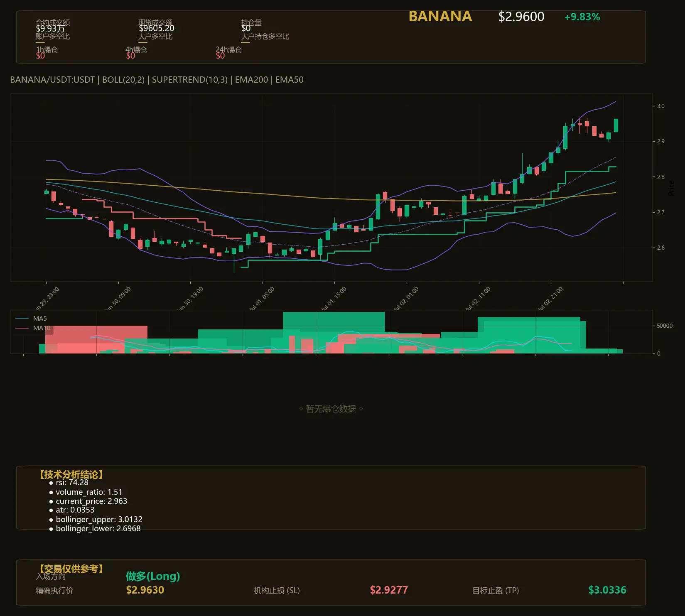
Task: Click the last green candlestick on chart
Action: [x=616, y=125]
